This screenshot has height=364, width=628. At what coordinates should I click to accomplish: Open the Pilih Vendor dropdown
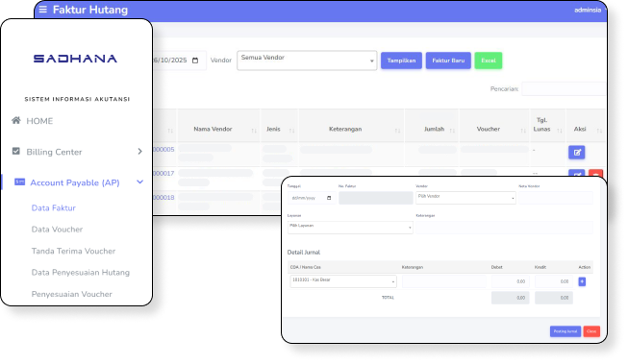click(465, 198)
